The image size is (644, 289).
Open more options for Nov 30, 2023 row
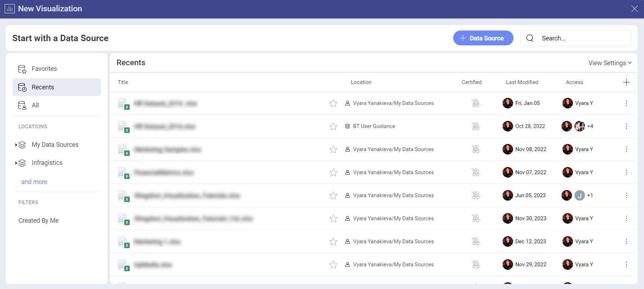[627, 218]
